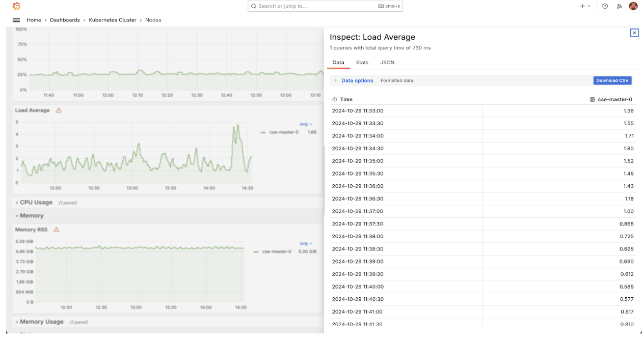Open the hamburger navigation menu

click(x=16, y=20)
